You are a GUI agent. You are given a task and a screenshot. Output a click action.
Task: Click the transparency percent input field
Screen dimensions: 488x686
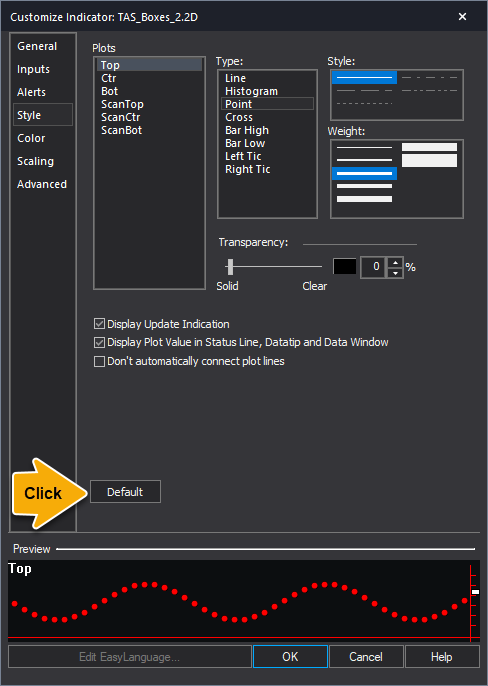point(374,267)
